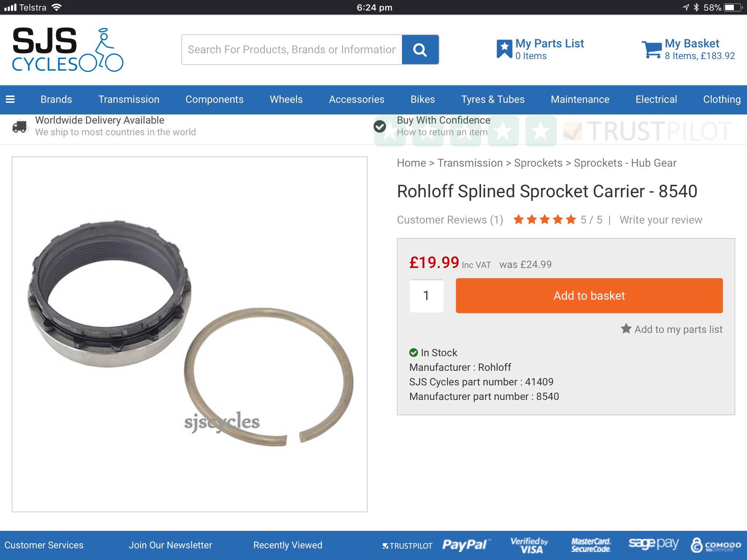The width and height of the screenshot is (747, 560).
Task: Open the hamburger menu icon
Action: point(10,99)
